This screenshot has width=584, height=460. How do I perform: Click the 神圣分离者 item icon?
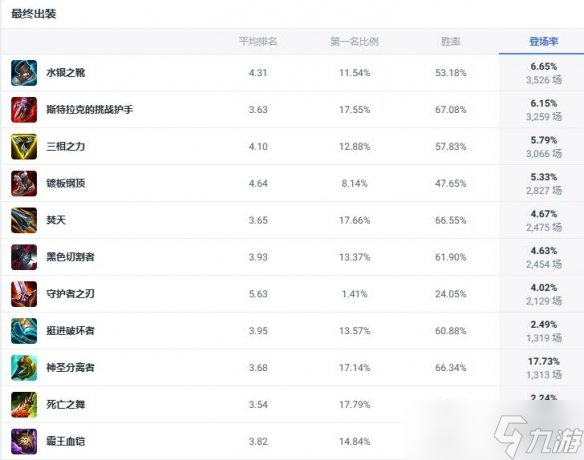[x=24, y=368]
